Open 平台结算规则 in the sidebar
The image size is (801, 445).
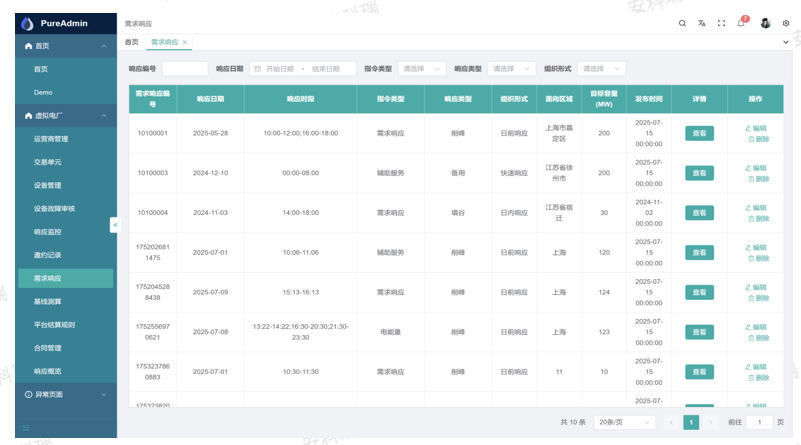66,325
